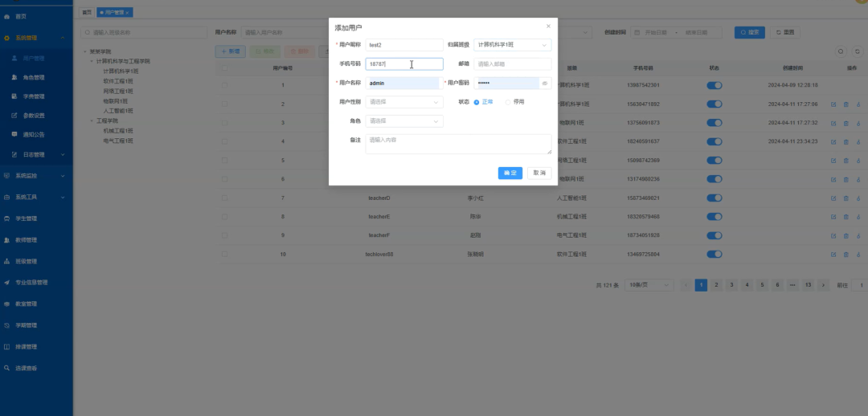This screenshot has width=868, height=416.
Task: Open the 用户性别 dropdown in dialog
Action: pyautogui.click(x=404, y=102)
